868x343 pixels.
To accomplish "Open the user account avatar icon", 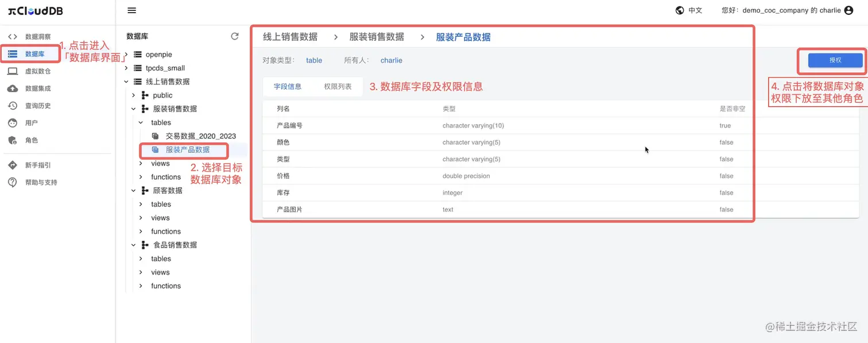I will click(848, 10).
